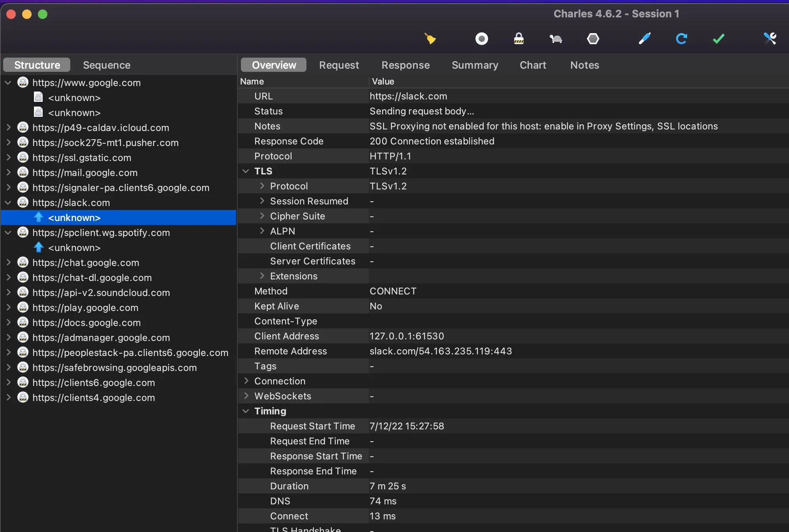Open the Summary tab
The width and height of the screenshot is (789, 532).
[x=475, y=65]
